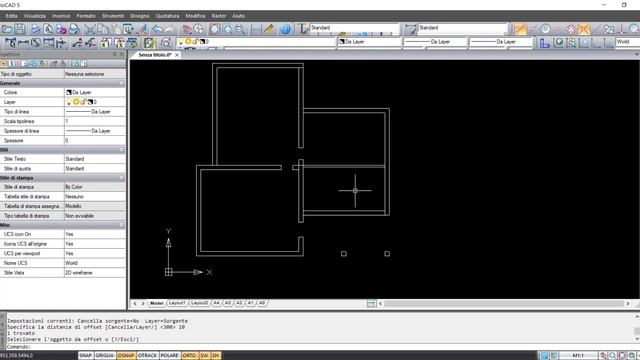This screenshot has width=640, height=360.
Task: Toggle OSNAP object snap mode
Action: (x=126, y=356)
